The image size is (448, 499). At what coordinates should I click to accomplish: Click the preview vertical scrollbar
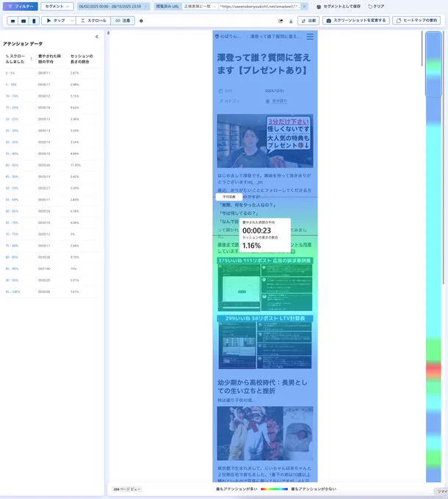(x=422, y=48)
